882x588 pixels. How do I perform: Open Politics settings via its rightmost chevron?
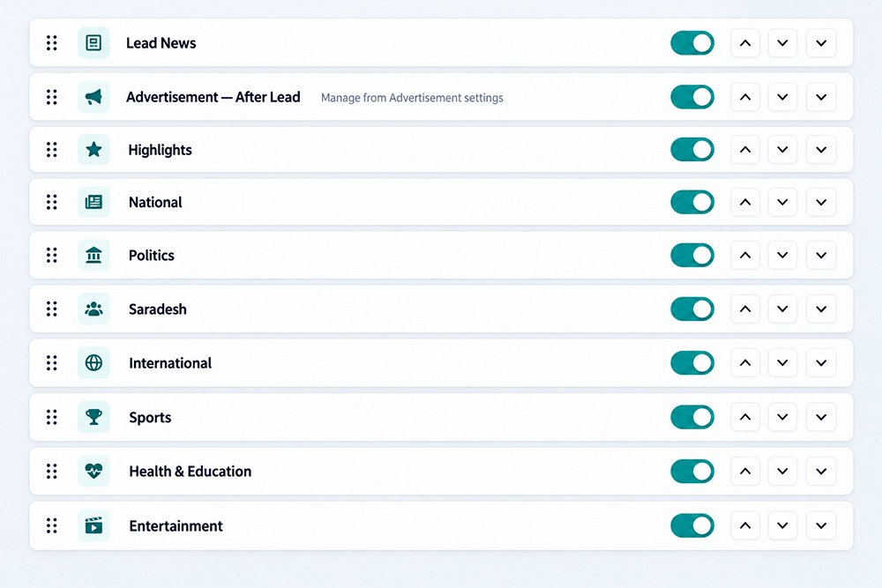pos(821,256)
